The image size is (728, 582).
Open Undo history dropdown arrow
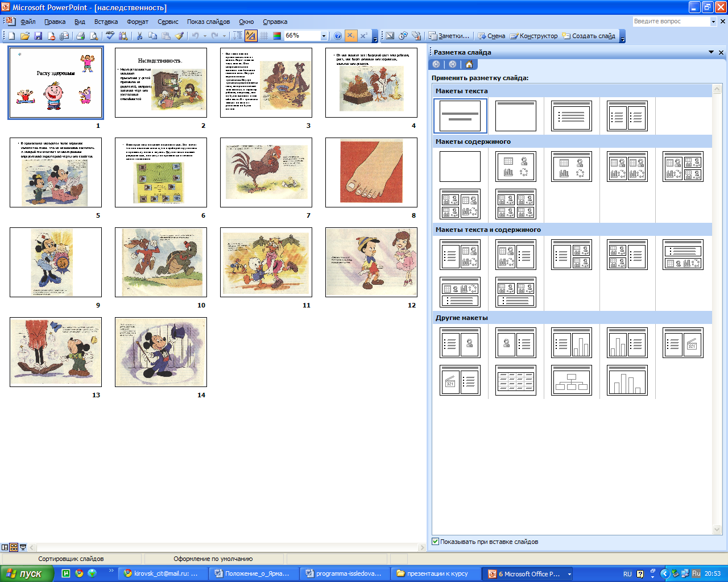(205, 36)
